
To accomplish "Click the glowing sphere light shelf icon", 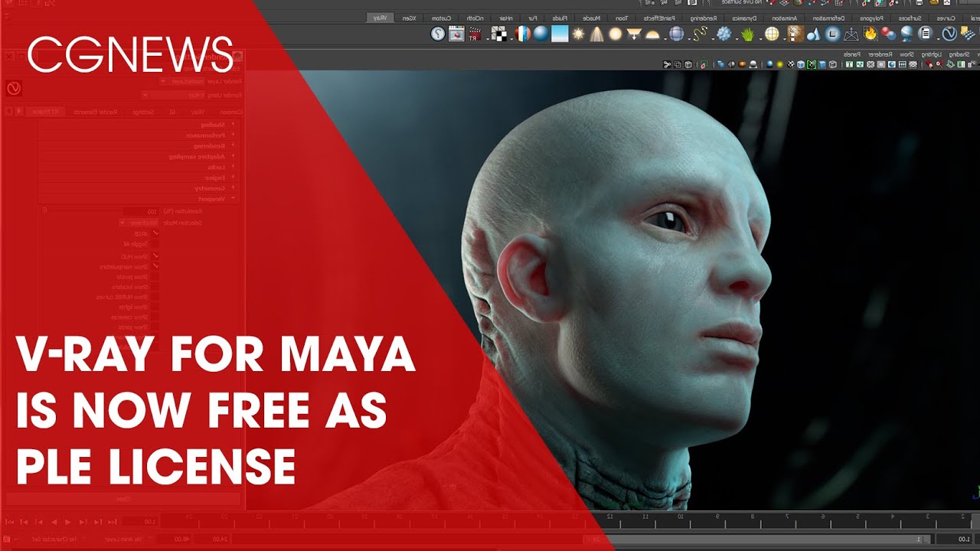I will (x=616, y=34).
